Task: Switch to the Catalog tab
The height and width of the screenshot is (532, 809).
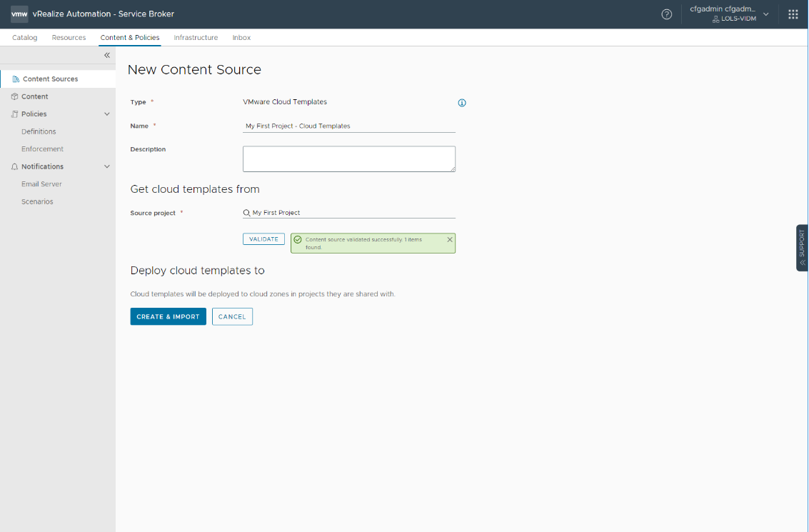Action: click(x=25, y=38)
